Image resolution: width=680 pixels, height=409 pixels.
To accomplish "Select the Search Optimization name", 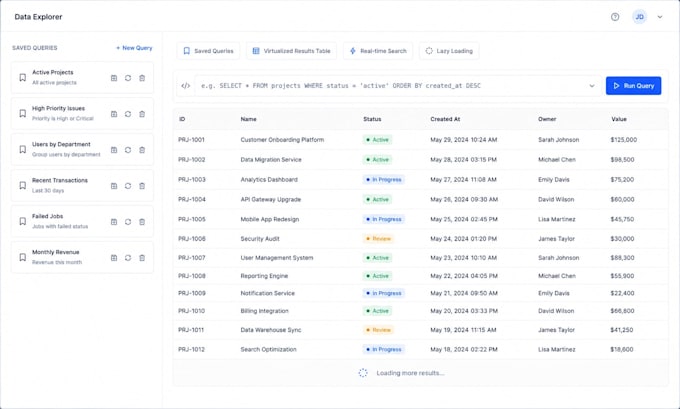I will (x=268, y=350).
